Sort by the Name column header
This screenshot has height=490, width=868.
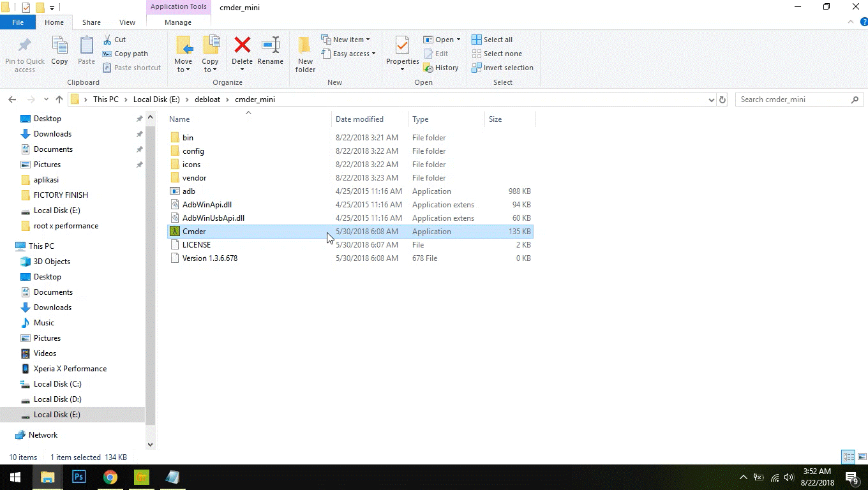coord(179,119)
